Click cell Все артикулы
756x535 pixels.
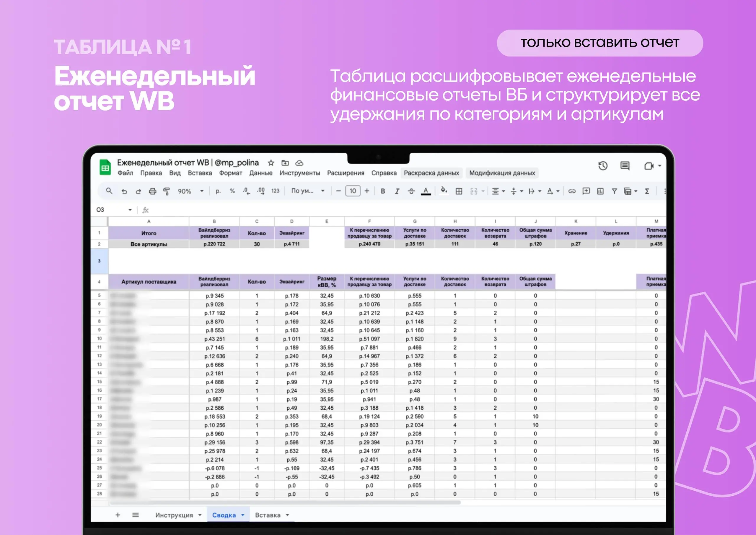149,244
